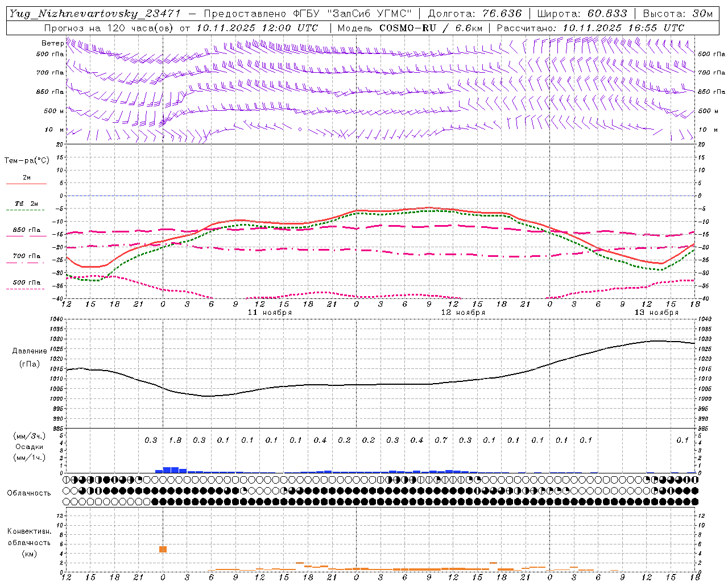Click the tall orange convective cloud bar
Screen dimensions: 728x582
163,549
